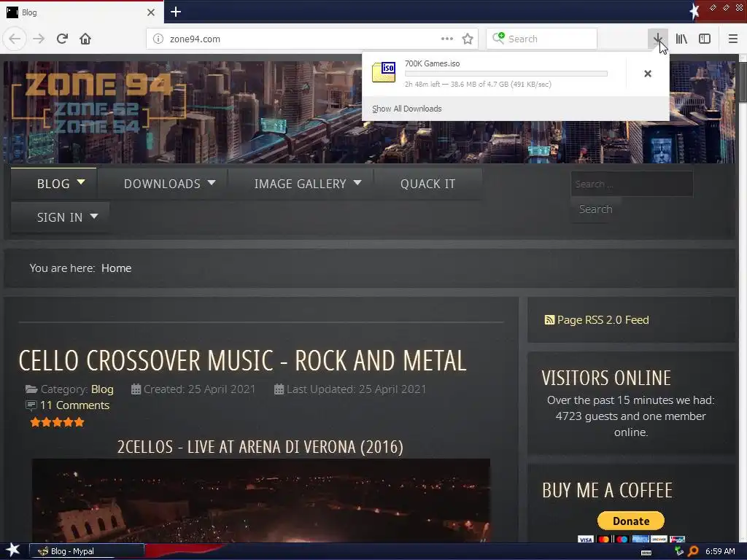The height and width of the screenshot is (560, 747).
Task: Click the Zone 94 site logo
Action: pos(98,102)
